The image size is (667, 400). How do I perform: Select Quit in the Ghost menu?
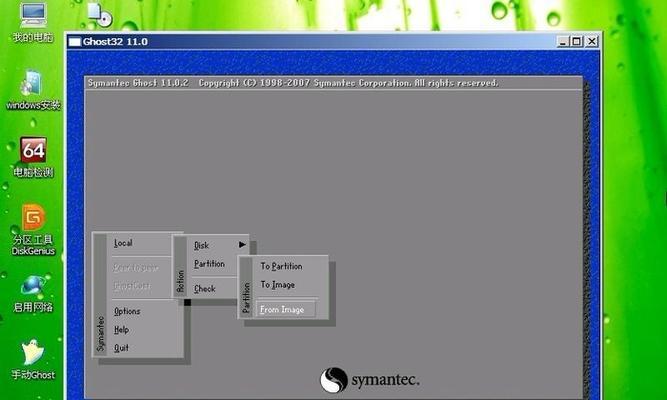click(121, 348)
